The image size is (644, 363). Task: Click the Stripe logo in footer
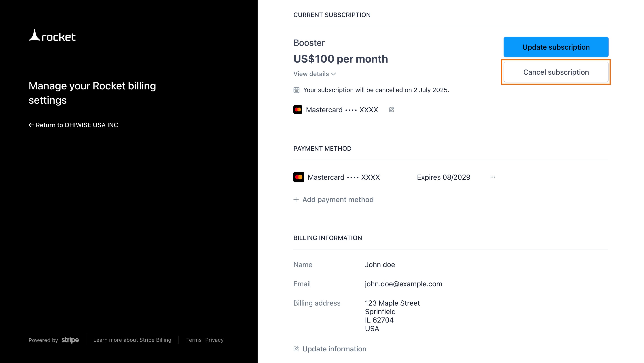pos(70,340)
